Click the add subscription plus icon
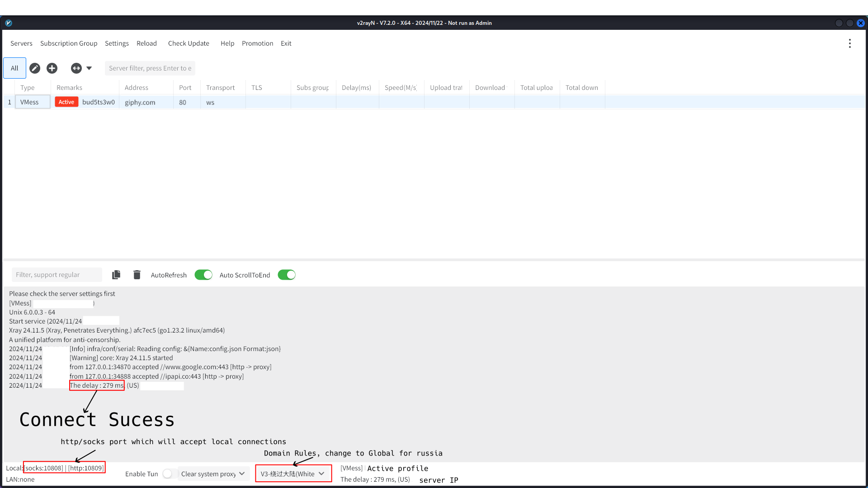 pos(52,68)
